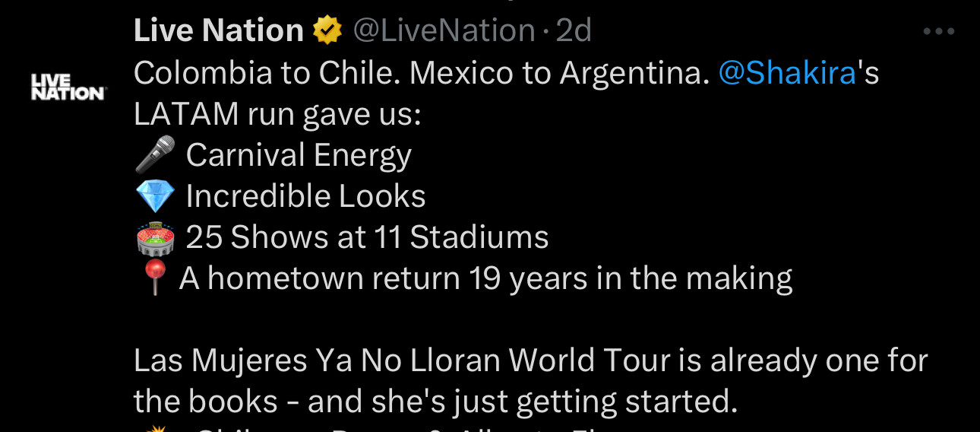Click the Incredible Looks text
The image size is (980, 432).
point(305,196)
